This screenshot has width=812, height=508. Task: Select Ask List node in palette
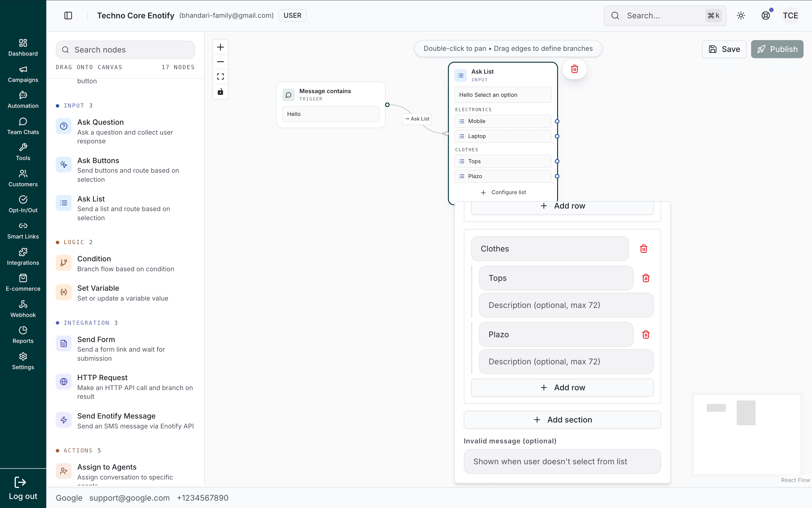(125, 208)
